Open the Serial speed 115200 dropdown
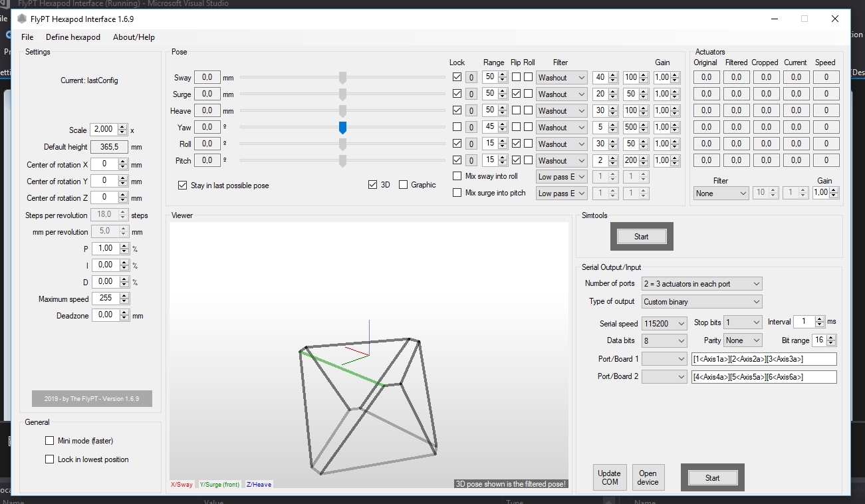The image size is (865, 504). (x=664, y=324)
